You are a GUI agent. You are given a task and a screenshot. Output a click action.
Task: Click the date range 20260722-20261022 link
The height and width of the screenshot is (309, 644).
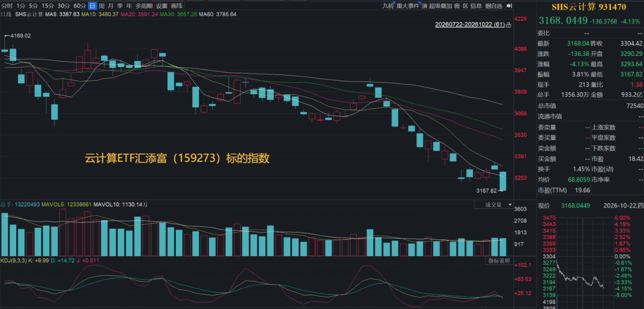tap(470, 25)
